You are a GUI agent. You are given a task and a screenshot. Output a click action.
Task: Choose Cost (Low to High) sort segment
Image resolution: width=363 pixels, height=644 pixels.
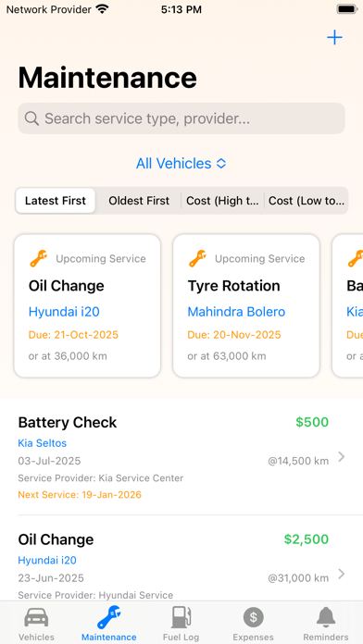click(x=307, y=201)
